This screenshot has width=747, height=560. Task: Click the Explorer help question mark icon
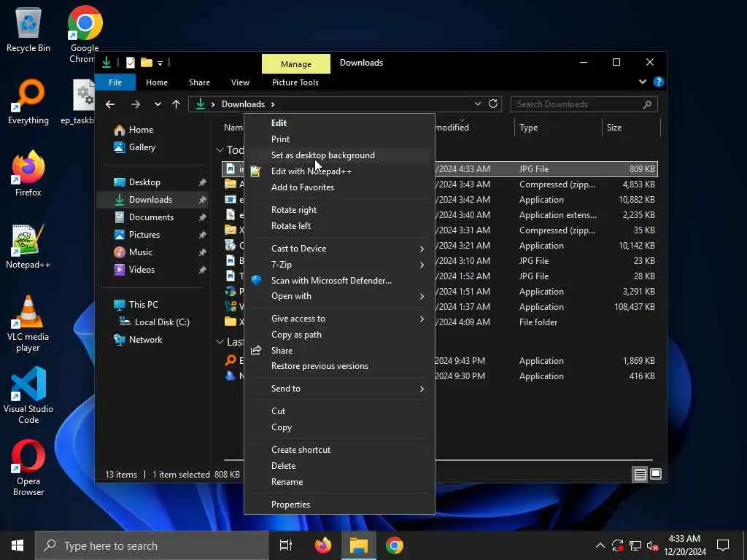click(659, 82)
